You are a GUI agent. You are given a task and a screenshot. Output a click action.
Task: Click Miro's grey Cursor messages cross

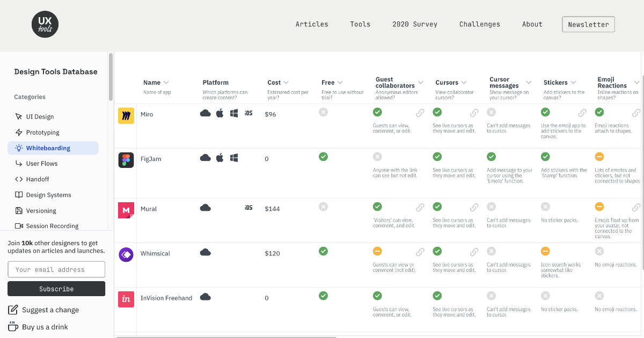tap(491, 112)
